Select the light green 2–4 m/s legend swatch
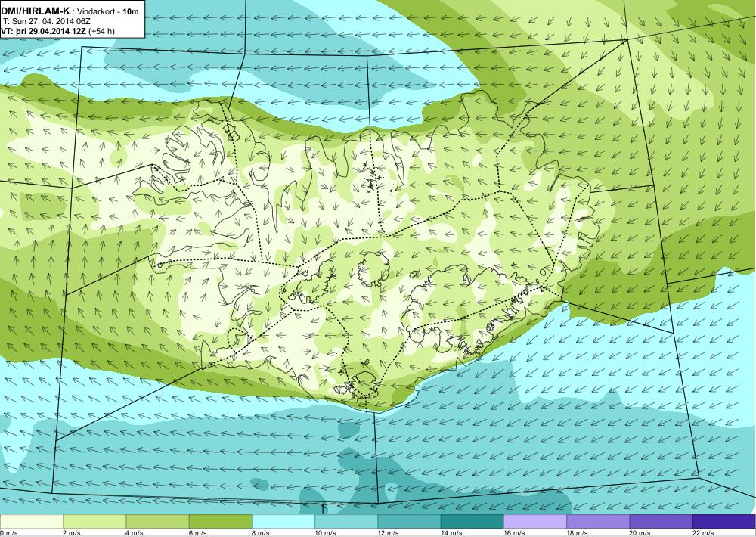The image size is (756, 537). (94, 522)
